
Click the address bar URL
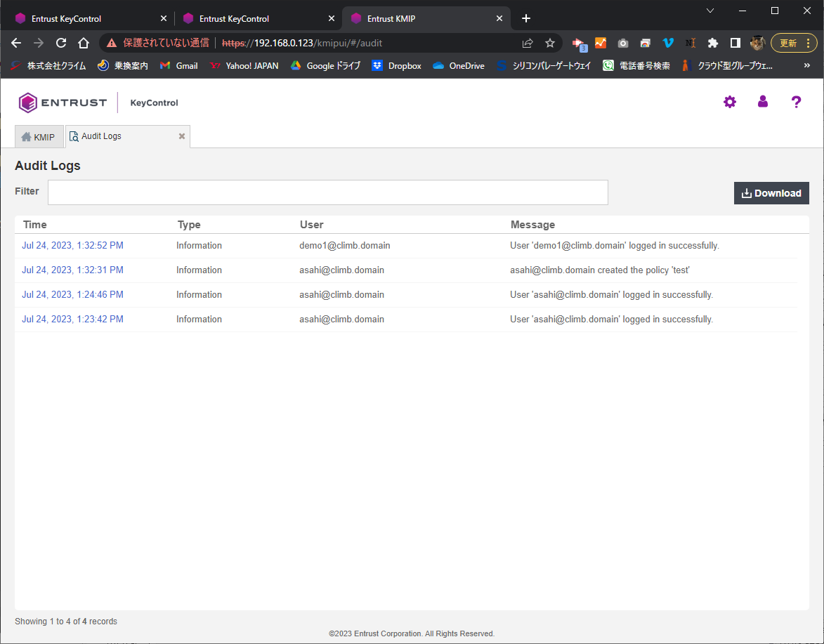coord(302,43)
